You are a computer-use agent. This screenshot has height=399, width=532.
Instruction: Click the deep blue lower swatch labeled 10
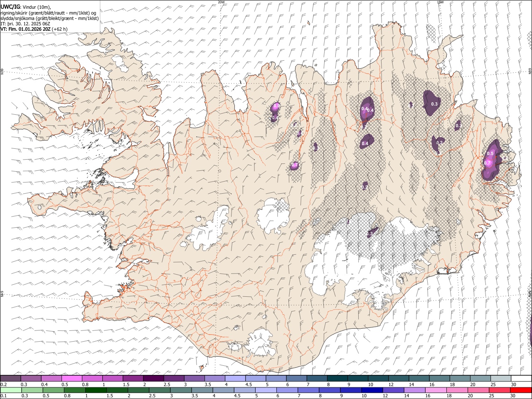[x=372, y=390]
